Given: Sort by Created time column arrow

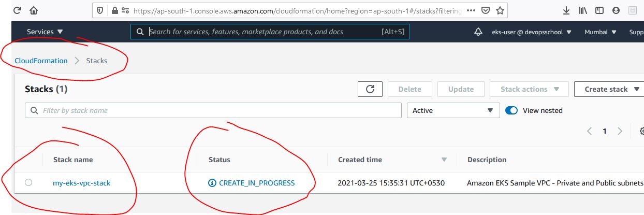Looking at the screenshot, I should (444, 160).
